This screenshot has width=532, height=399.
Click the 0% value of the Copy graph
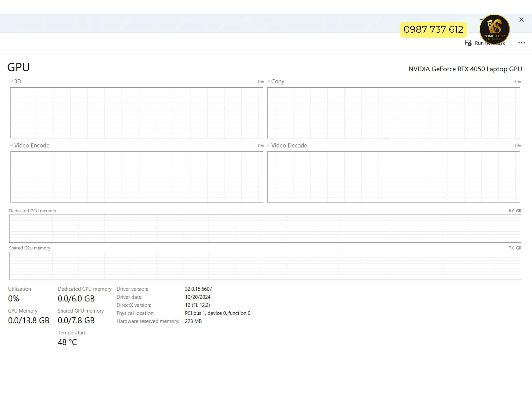point(518,81)
